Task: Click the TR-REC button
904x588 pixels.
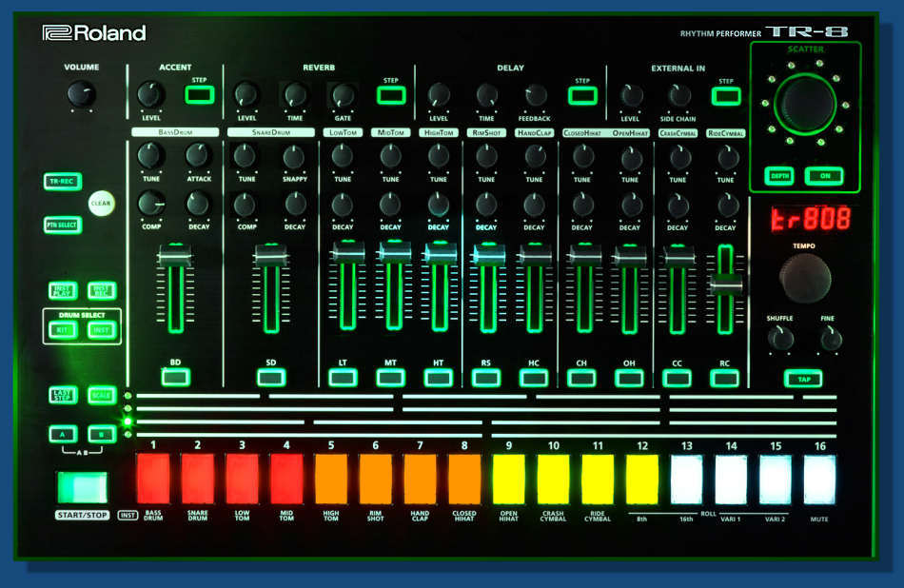Action: tap(62, 182)
